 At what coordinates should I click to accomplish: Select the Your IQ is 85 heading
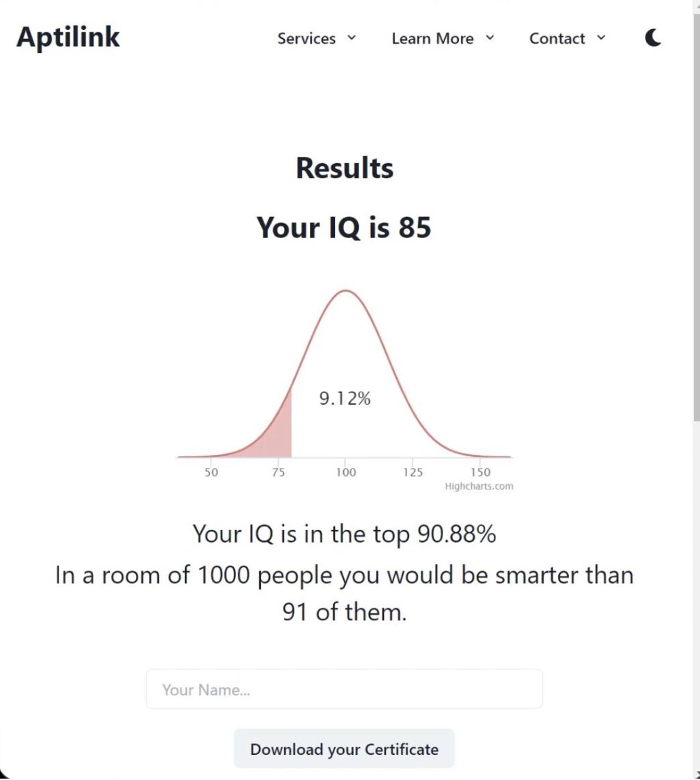(x=343, y=228)
